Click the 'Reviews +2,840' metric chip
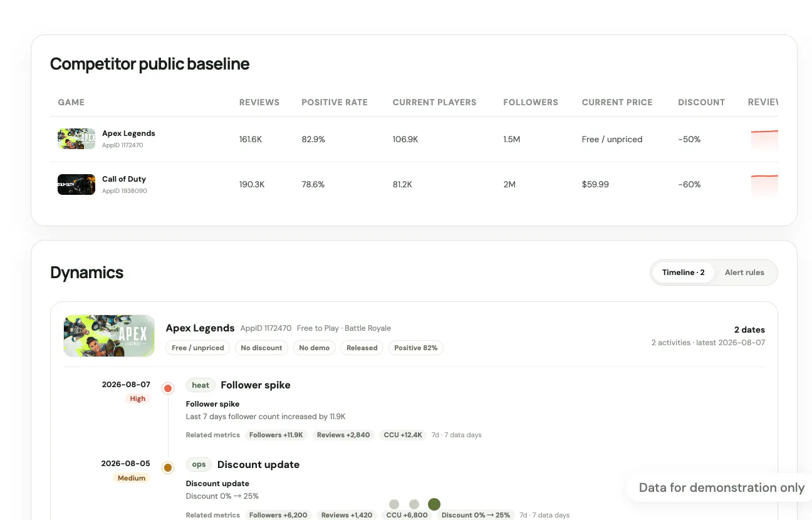This screenshot has width=812, height=520. point(343,435)
